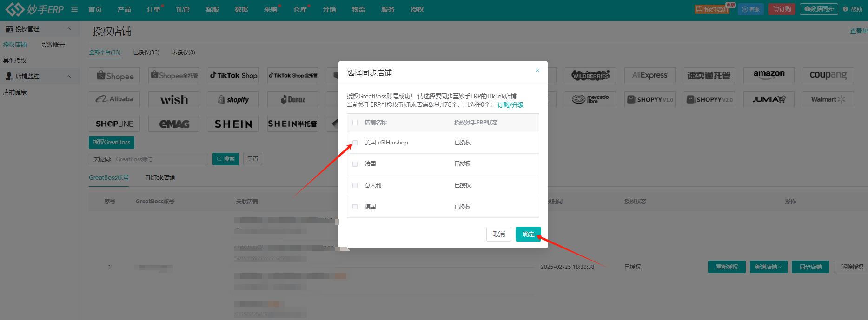Confirm with the 确定 button
868x320 pixels.
click(528, 234)
